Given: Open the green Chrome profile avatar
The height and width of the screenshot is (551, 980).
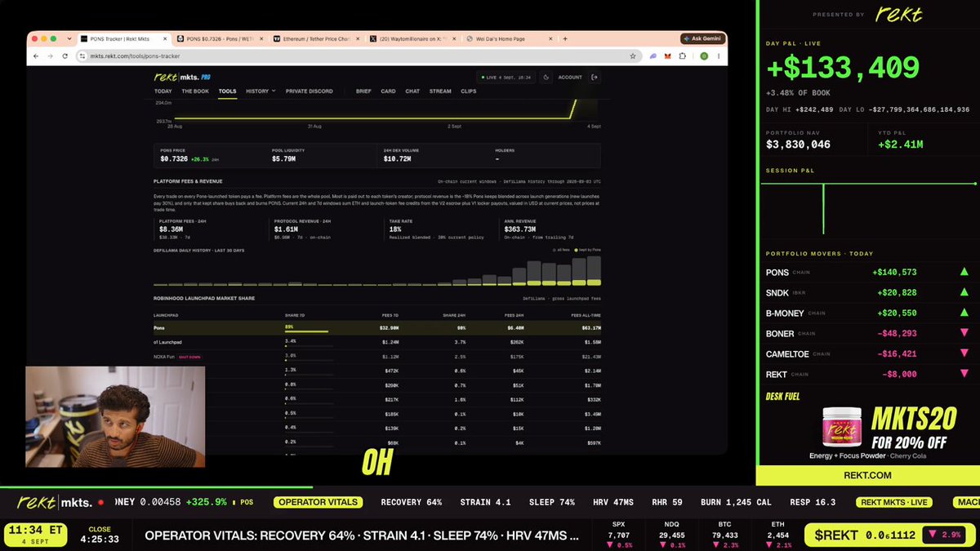Looking at the screenshot, I should click(703, 56).
